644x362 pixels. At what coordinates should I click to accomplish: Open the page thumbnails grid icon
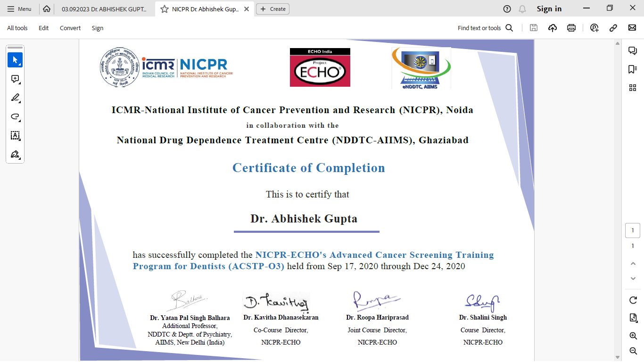[633, 88]
